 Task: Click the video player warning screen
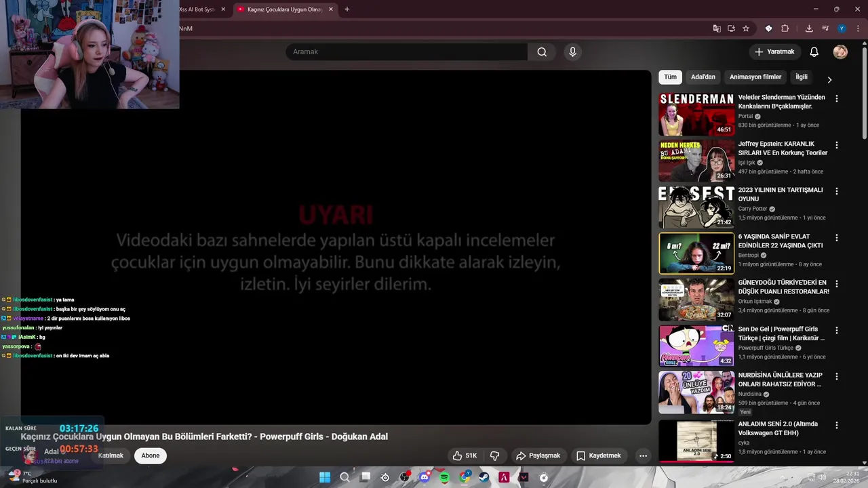point(336,247)
